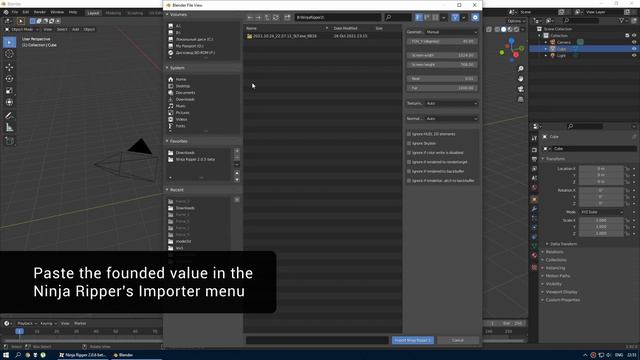Select the Scale tool in 3D viewport
640x360 pixels.
(x=9, y=91)
